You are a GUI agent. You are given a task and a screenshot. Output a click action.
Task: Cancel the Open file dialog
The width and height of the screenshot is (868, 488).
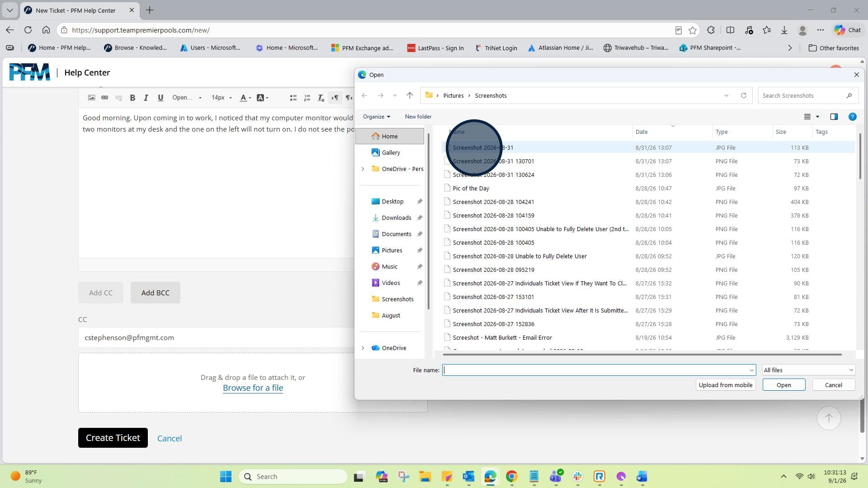coord(833,385)
